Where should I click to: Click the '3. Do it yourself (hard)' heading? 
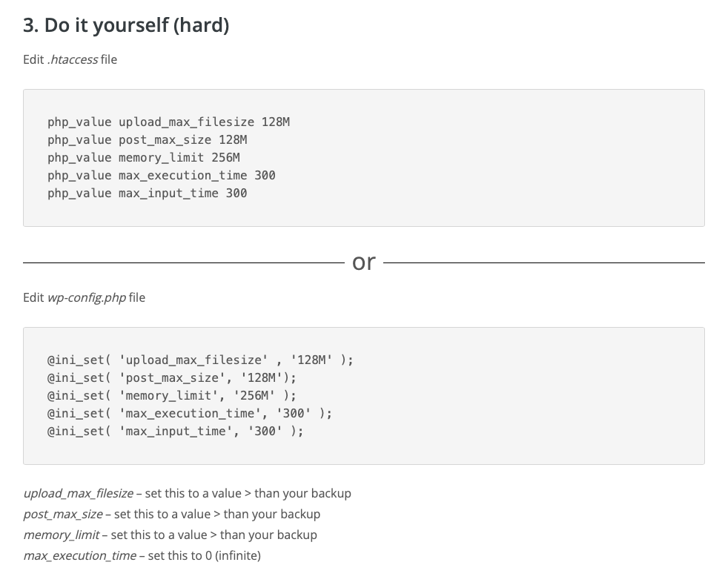pos(126,25)
